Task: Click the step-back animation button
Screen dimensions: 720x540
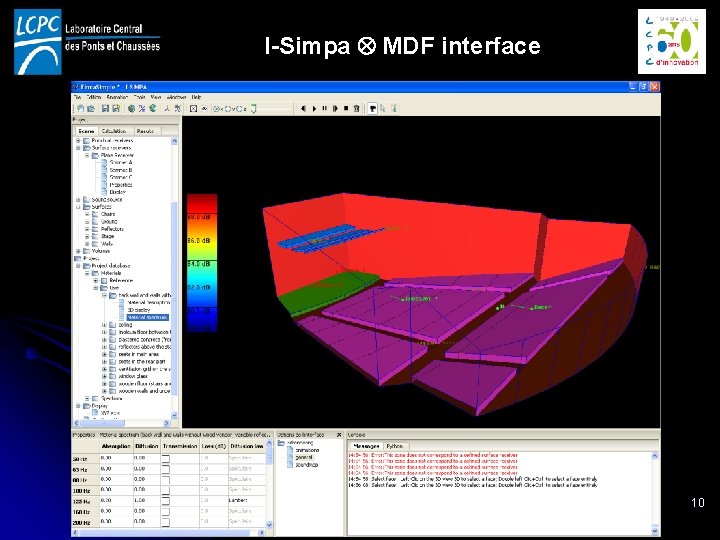Action: (303, 108)
